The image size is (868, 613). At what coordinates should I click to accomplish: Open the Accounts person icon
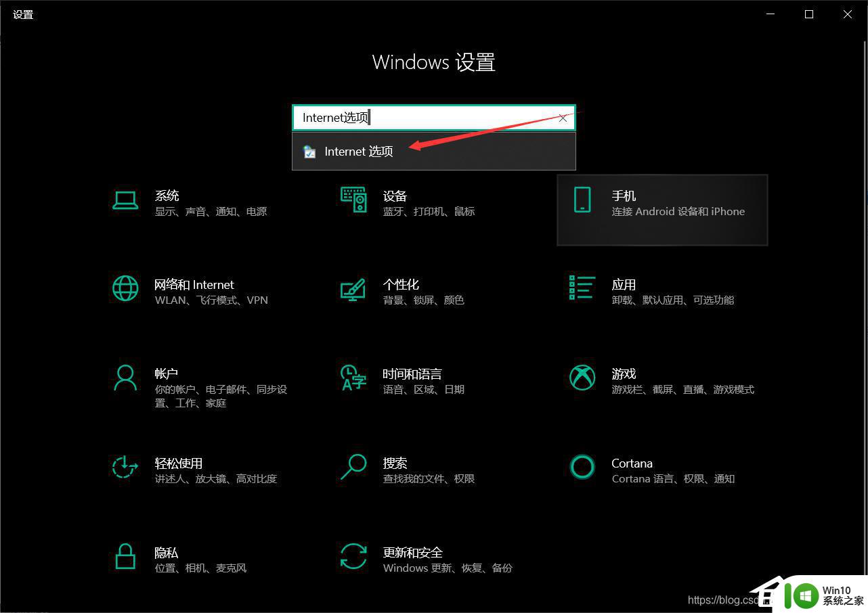point(125,378)
